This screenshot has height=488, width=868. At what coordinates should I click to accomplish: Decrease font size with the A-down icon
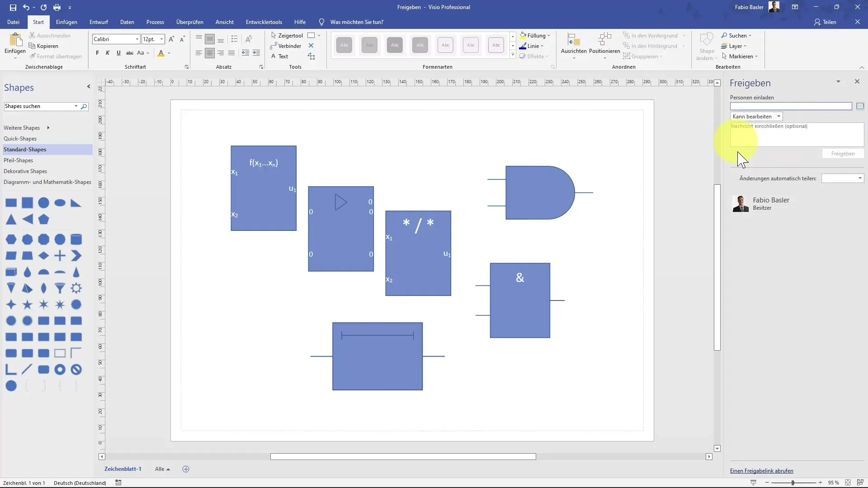[182, 39]
